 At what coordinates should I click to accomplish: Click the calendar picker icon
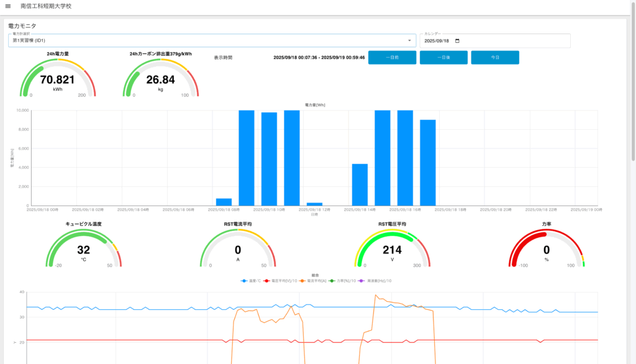[x=458, y=41]
